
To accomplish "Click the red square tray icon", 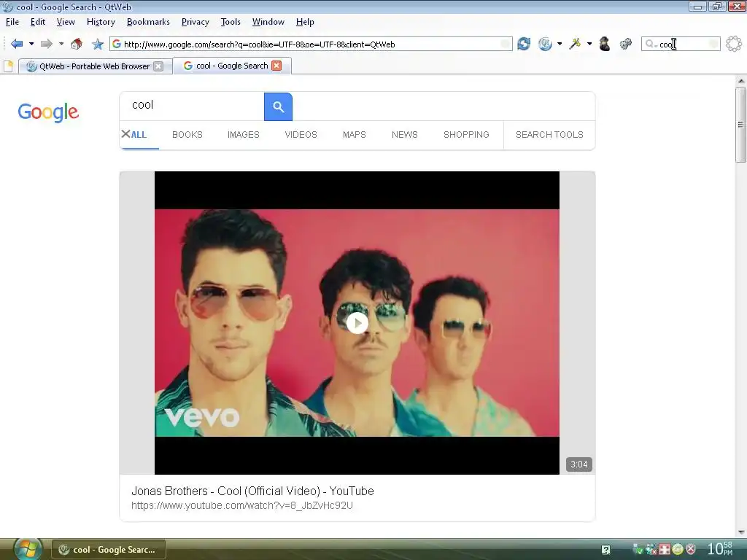I will click(x=665, y=550).
